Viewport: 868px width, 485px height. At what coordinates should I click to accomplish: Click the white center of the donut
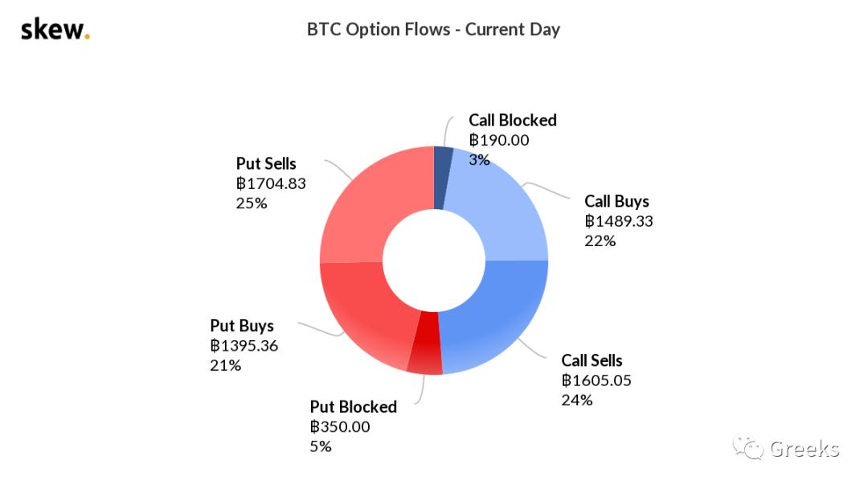click(434, 261)
